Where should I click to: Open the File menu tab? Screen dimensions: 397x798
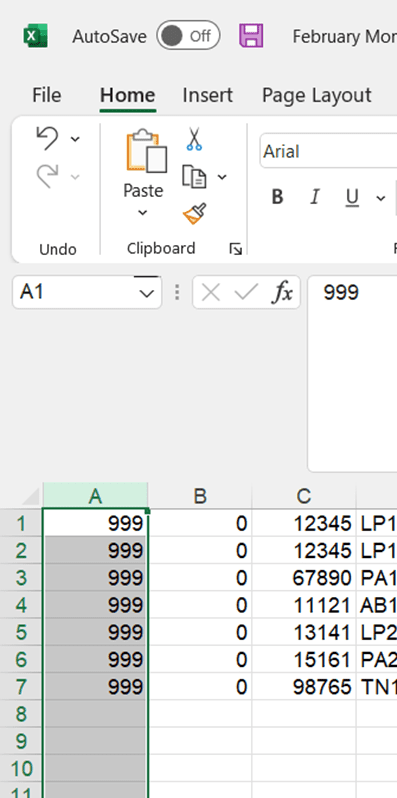(47, 95)
